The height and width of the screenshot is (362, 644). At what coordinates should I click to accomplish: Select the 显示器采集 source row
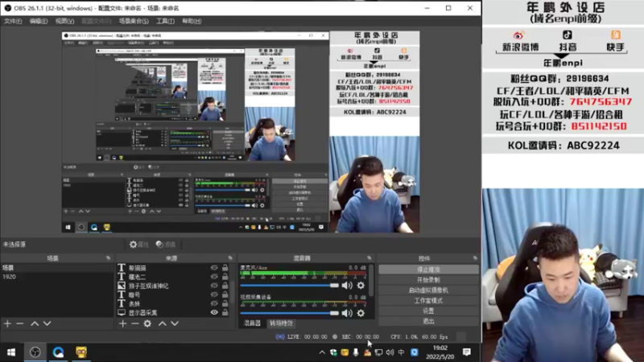coord(173,312)
